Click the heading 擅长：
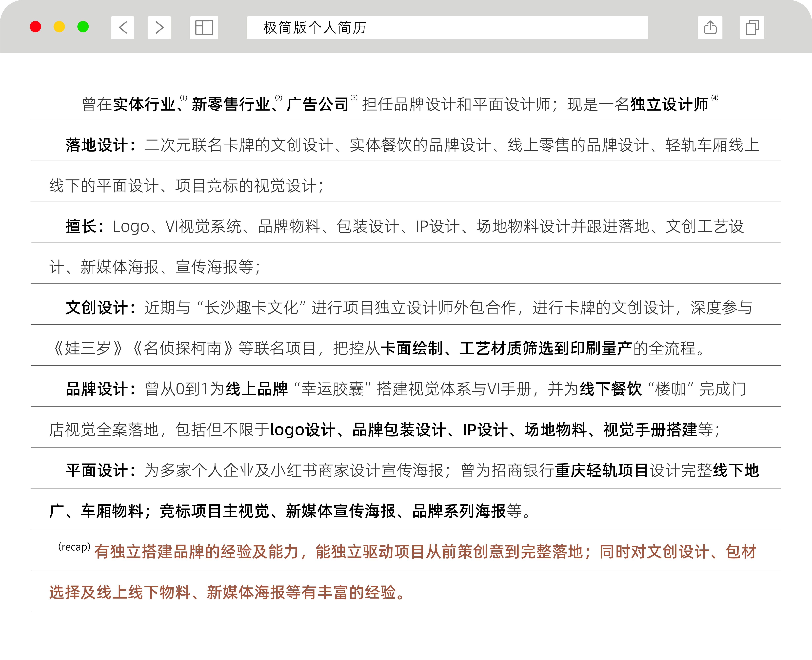The width and height of the screenshot is (812, 660). click(85, 227)
